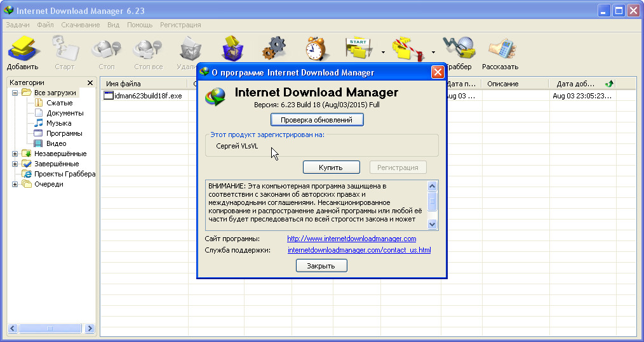644x342 pixels.
Task: Click the Рассказать toolbar icon
Action: click(500, 52)
